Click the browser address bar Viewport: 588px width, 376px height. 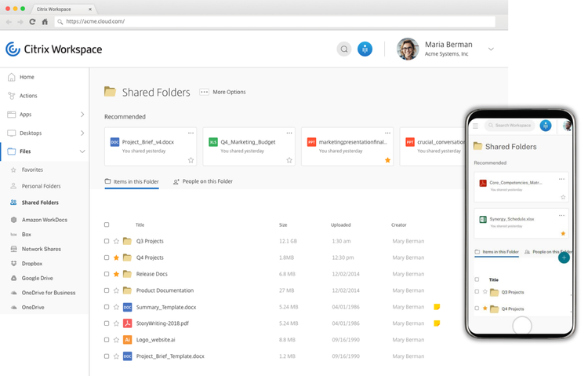[275, 22]
